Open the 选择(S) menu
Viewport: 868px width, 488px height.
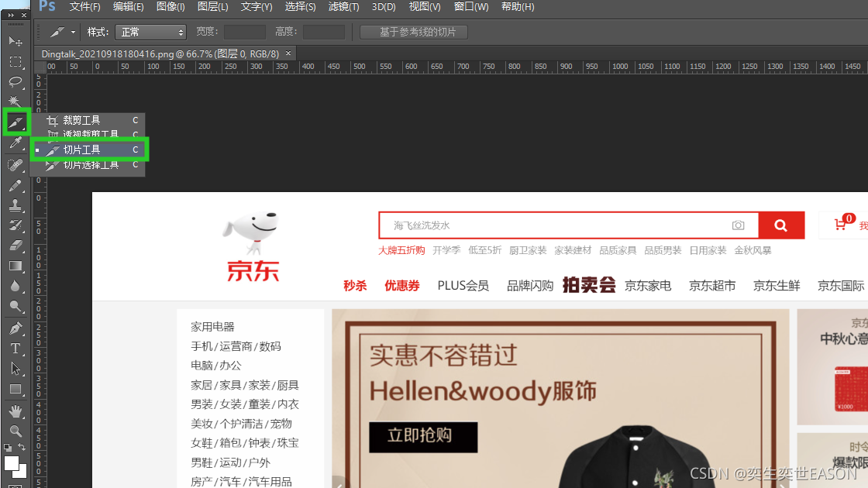(300, 7)
